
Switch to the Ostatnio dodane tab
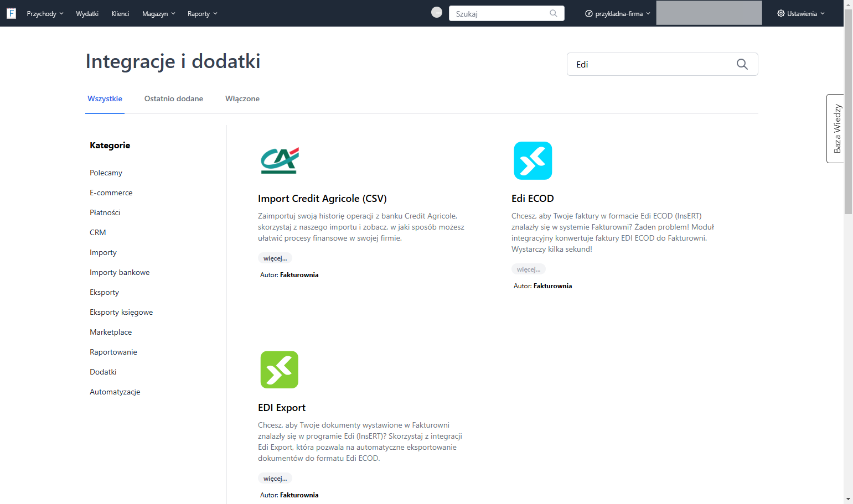pyautogui.click(x=174, y=98)
